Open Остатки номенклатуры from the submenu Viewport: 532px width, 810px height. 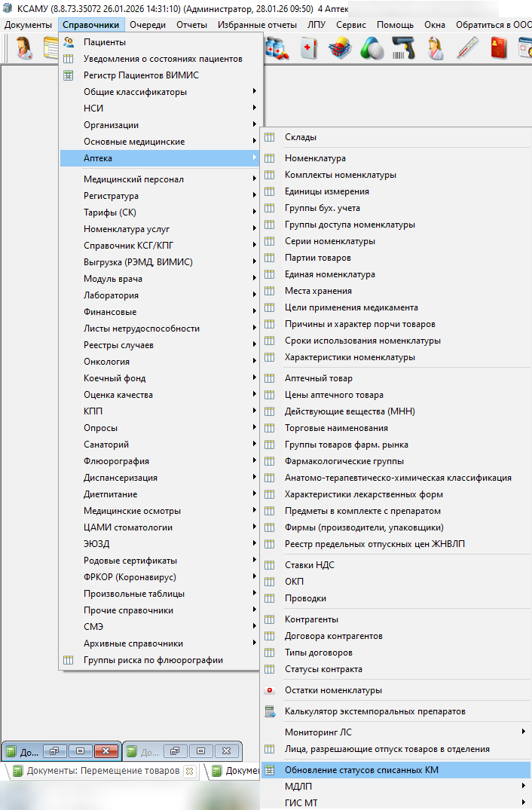click(x=333, y=690)
